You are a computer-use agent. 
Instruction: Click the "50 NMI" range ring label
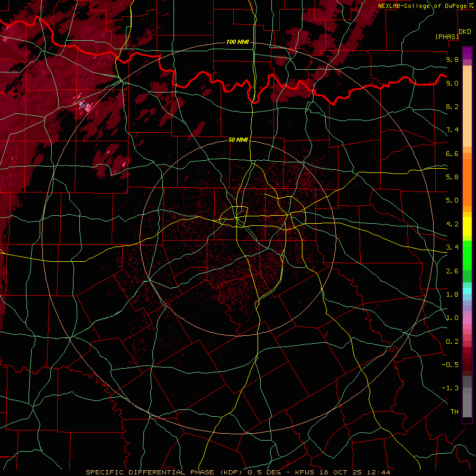point(239,140)
